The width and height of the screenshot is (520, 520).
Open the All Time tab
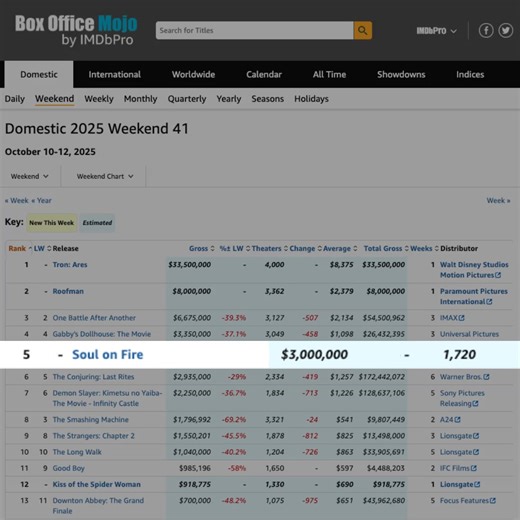coord(329,74)
